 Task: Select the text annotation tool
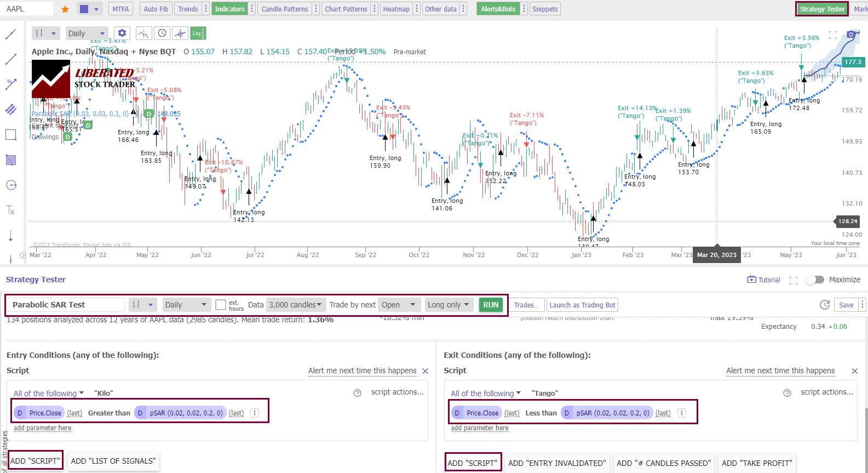pyautogui.click(x=11, y=210)
